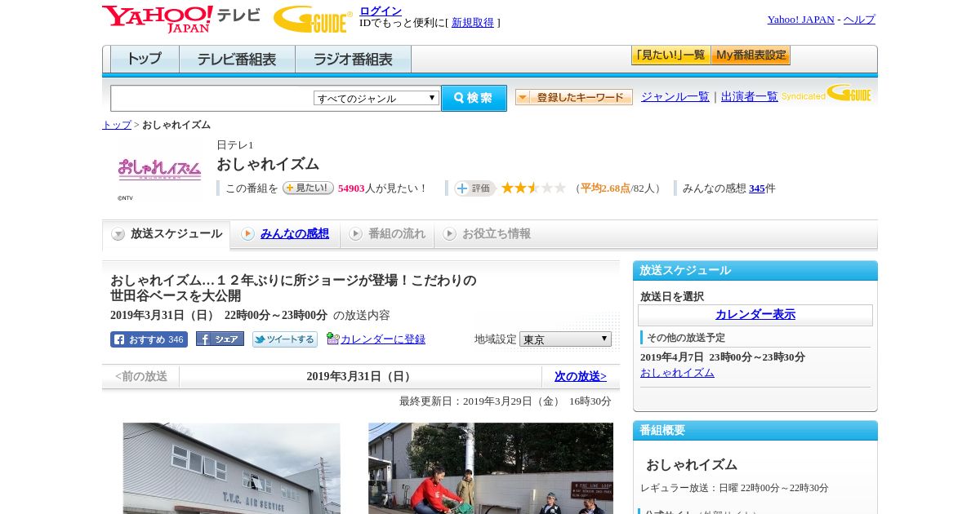Click the 新規取得 link
Screen dimensions: 980x514
473,23
